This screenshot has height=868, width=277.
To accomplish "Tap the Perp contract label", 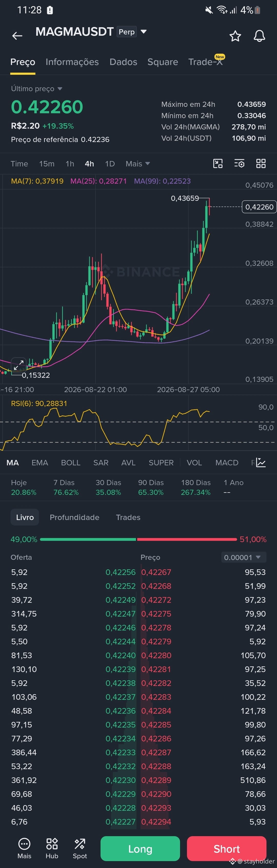I will click(x=126, y=32).
